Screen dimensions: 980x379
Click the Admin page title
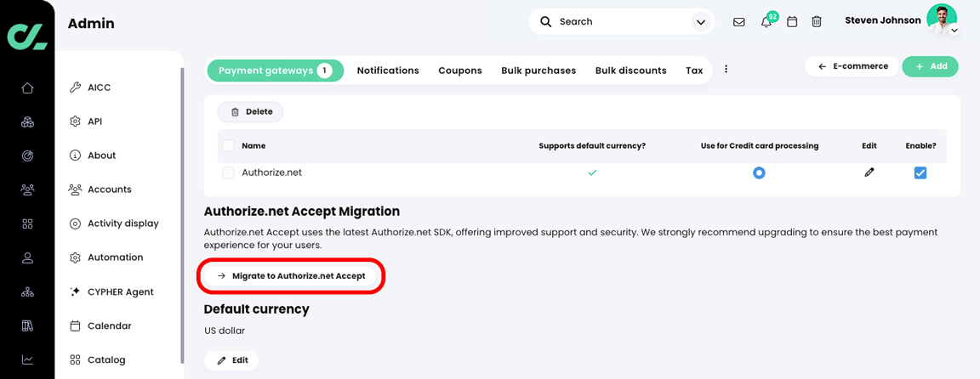click(91, 24)
